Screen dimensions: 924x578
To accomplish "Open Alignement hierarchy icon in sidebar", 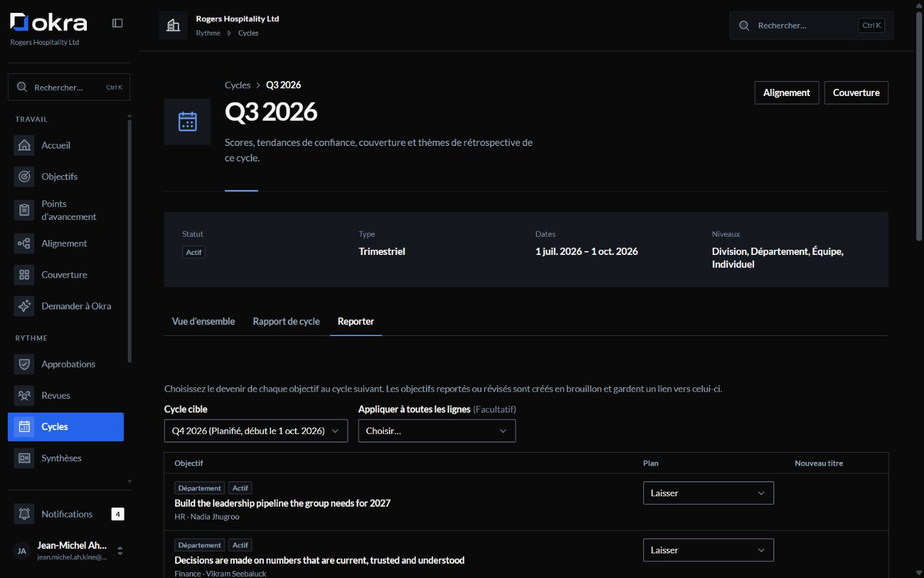I will coord(24,243).
